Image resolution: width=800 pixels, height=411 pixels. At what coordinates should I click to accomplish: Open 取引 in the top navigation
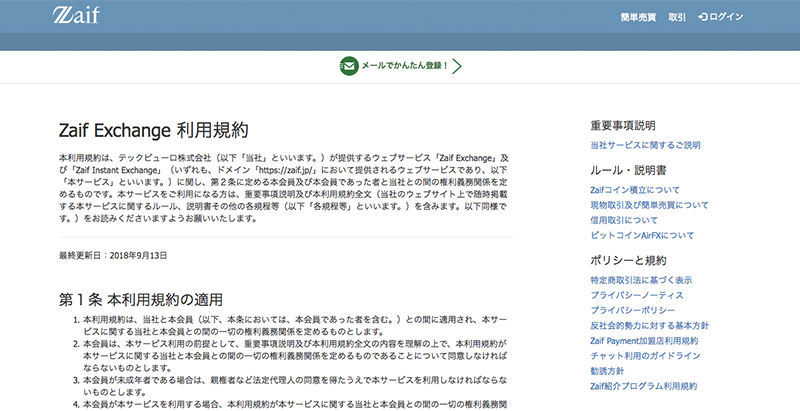[x=677, y=17]
